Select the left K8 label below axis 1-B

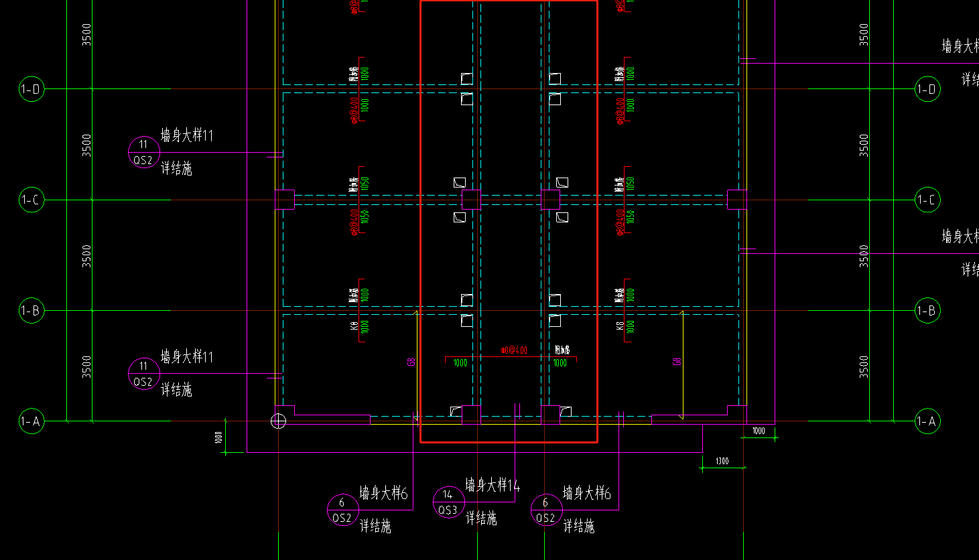(x=354, y=326)
